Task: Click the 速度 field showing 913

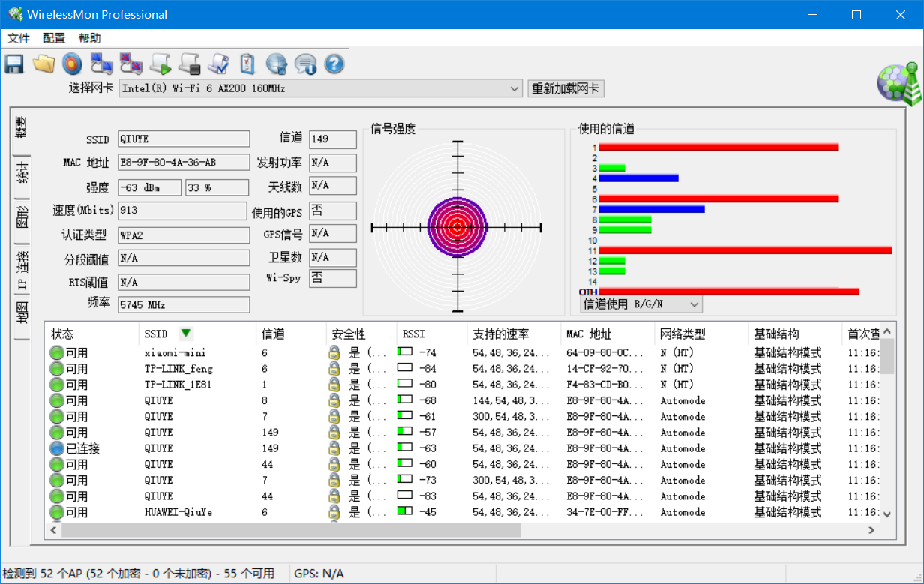Action: (x=182, y=210)
